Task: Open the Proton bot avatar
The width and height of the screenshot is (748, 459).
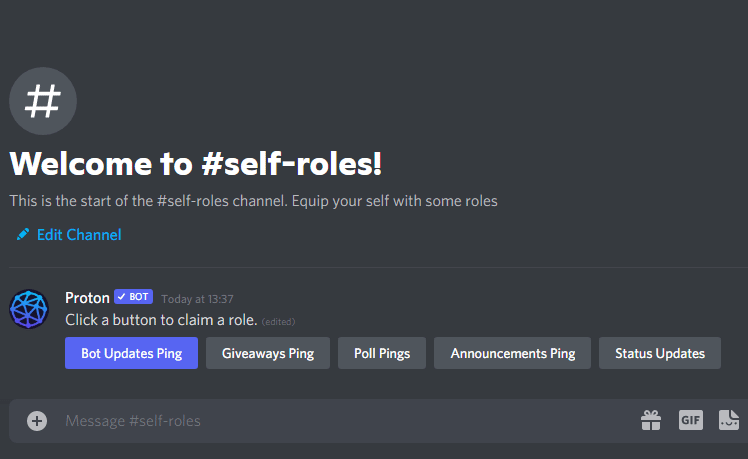Action: [x=29, y=309]
